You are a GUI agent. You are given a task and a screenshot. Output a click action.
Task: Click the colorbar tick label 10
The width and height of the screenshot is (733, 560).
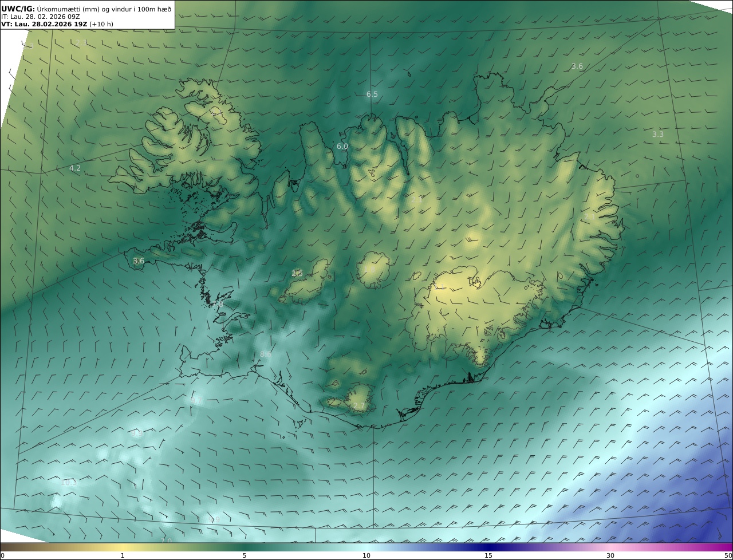[x=366, y=555]
